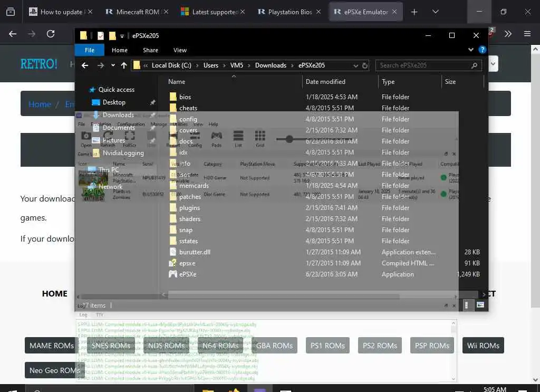Close the Minecraft ROM browser tab
540x392 pixels.
pyautogui.click(x=166, y=12)
